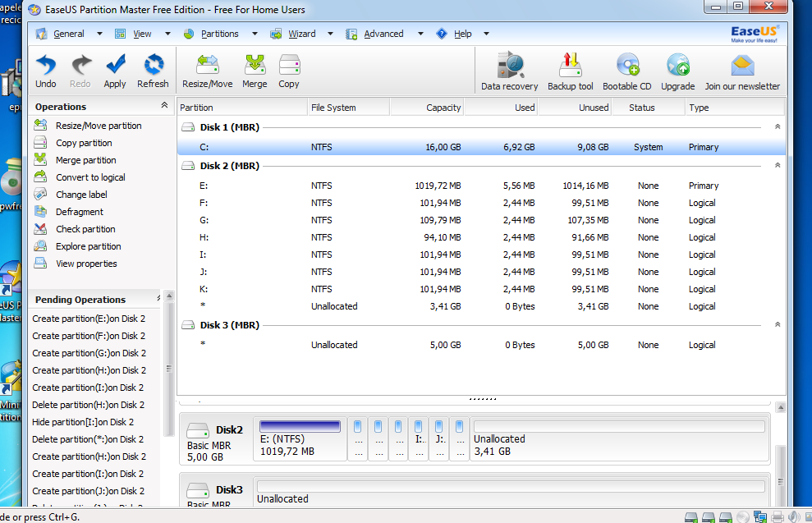Select Unallocated 3,41 GB block in Disk2 map
The width and height of the screenshot is (812, 523).
click(619, 438)
